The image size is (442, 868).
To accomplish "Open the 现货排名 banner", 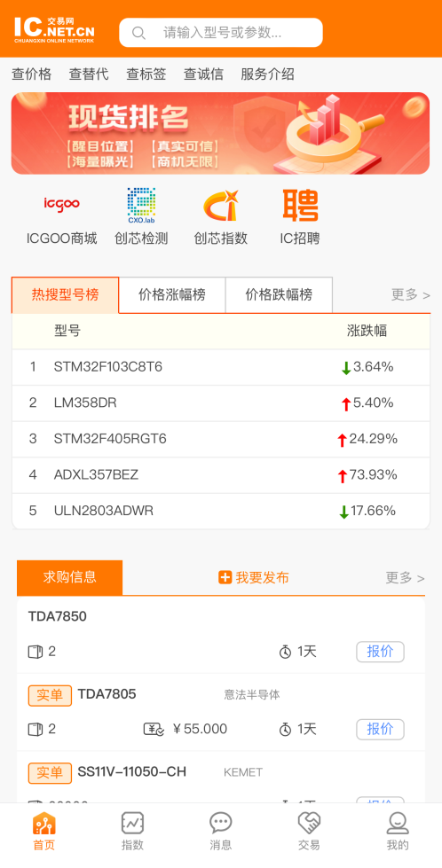I will pyautogui.click(x=220, y=133).
